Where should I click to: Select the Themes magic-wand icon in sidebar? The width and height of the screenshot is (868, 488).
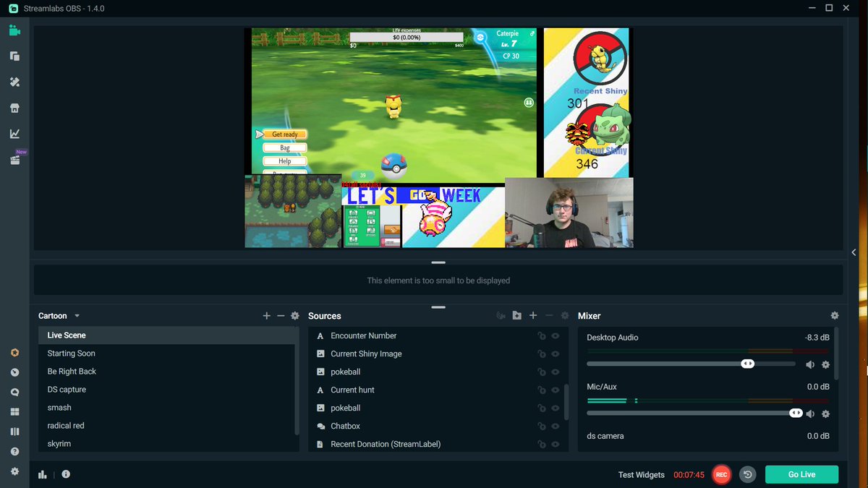coord(14,82)
